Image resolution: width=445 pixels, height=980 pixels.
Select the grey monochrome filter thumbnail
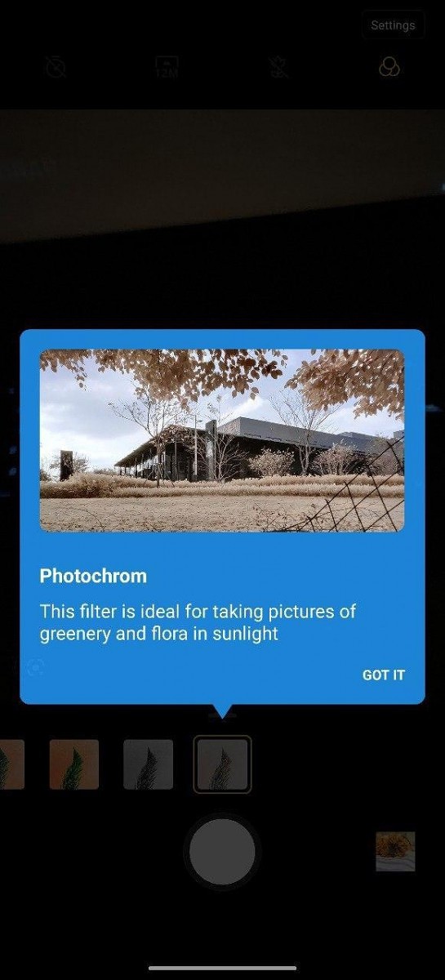148,764
